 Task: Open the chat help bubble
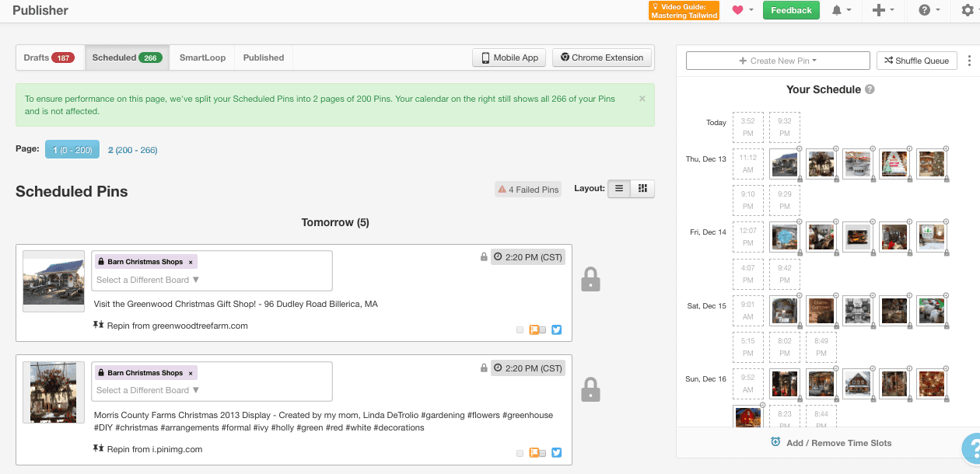(x=971, y=448)
